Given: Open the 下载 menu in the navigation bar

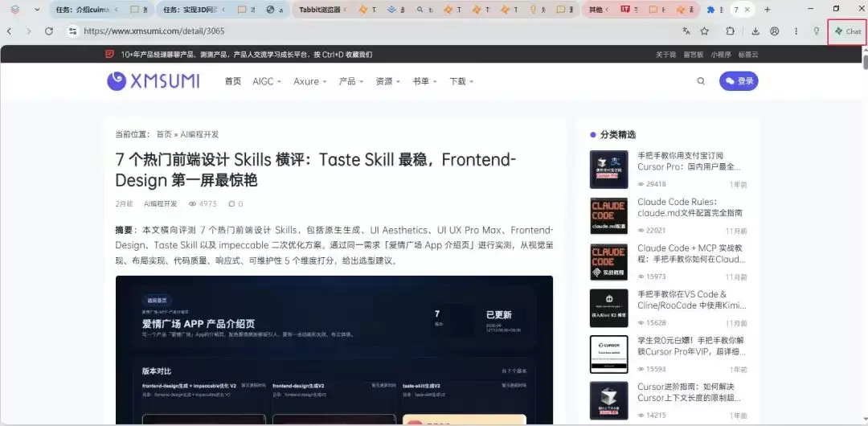Looking at the screenshot, I should pos(461,81).
